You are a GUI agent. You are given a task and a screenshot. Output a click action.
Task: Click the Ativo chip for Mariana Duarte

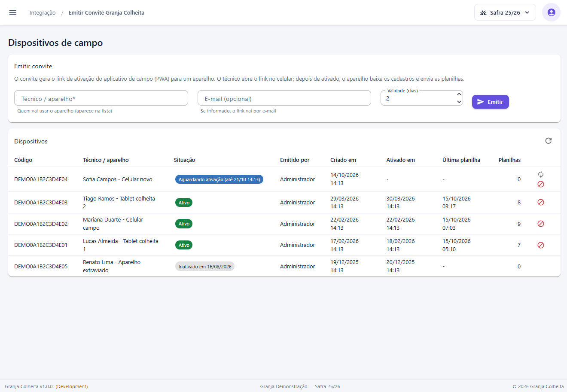coord(184,224)
